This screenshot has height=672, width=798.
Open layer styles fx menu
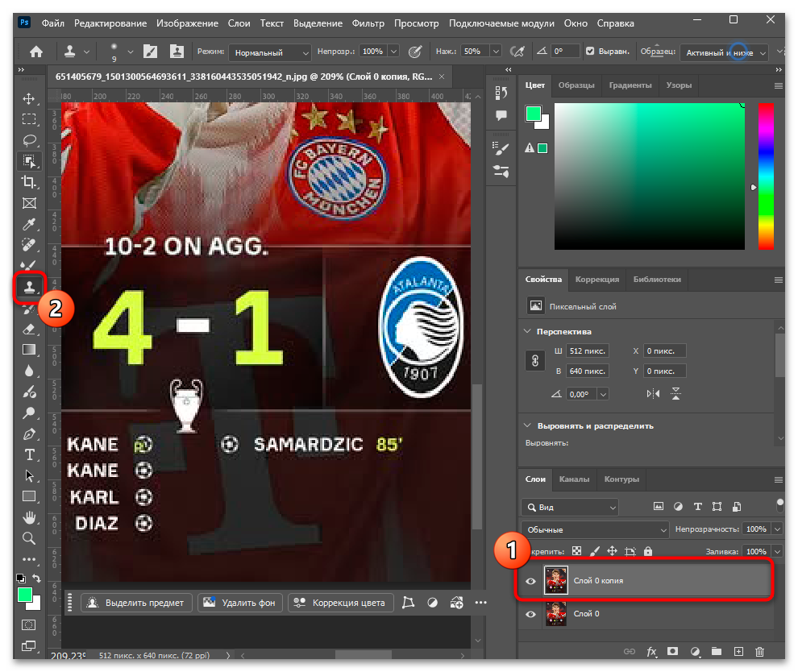point(651,652)
